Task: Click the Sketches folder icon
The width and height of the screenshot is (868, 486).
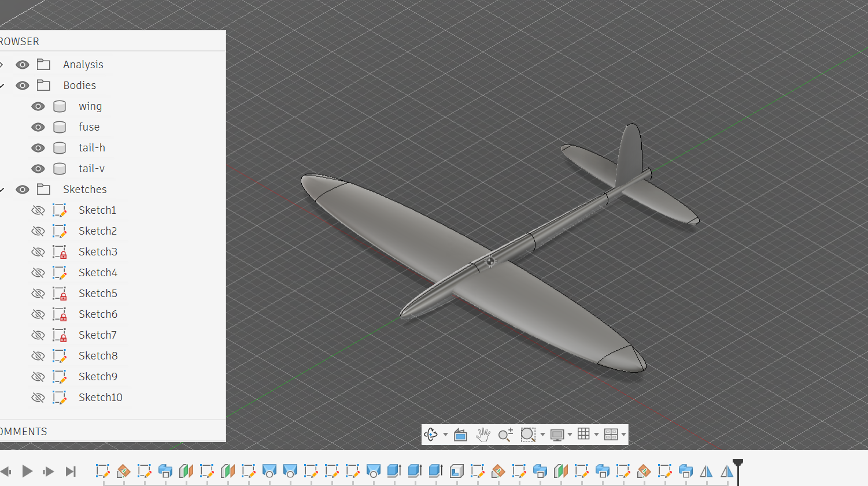Action: pyautogui.click(x=43, y=190)
